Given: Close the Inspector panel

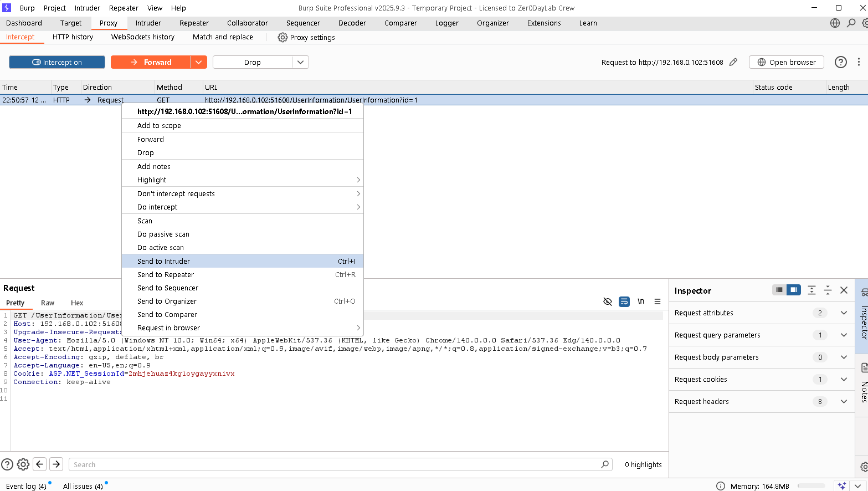Looking at the screenshot, I should click(844, 290).
